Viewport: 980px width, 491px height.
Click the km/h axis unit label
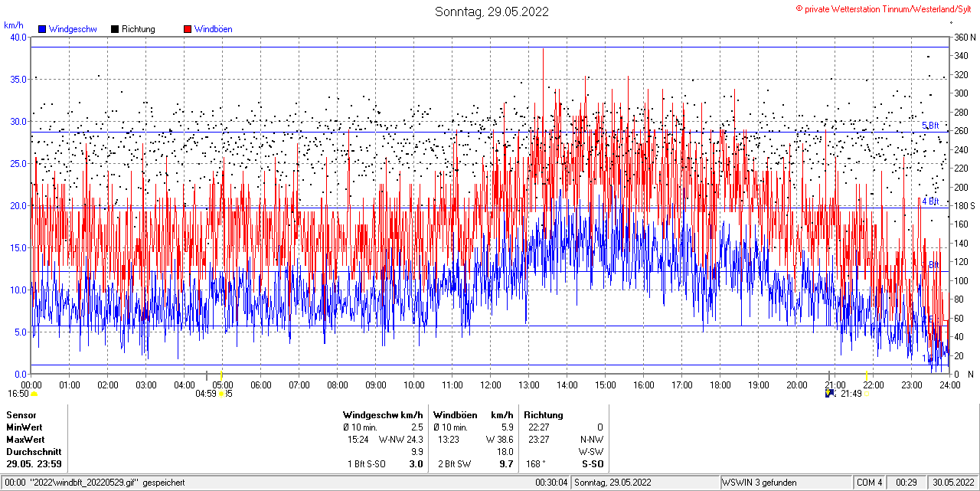pos(15,25)
